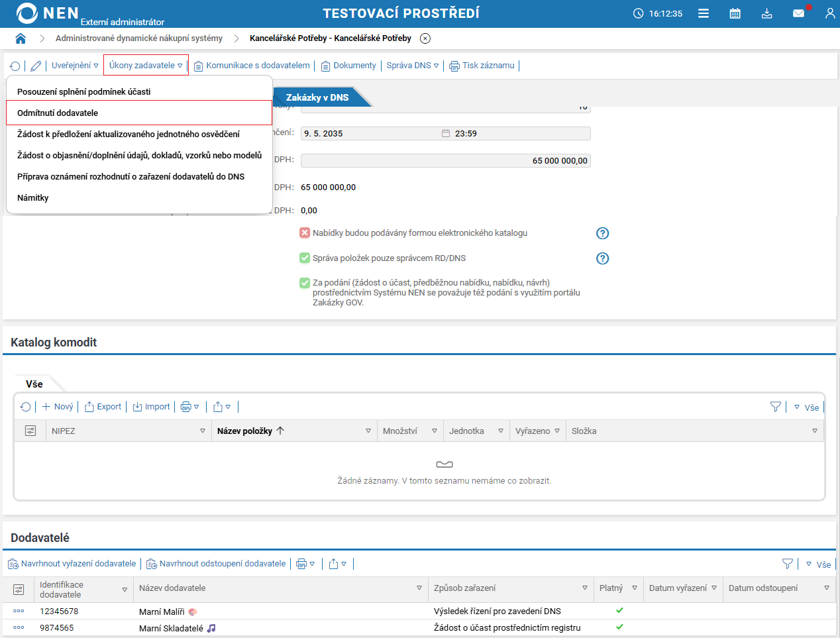Open row actions for supplier 9874565

tap(19, 627)
